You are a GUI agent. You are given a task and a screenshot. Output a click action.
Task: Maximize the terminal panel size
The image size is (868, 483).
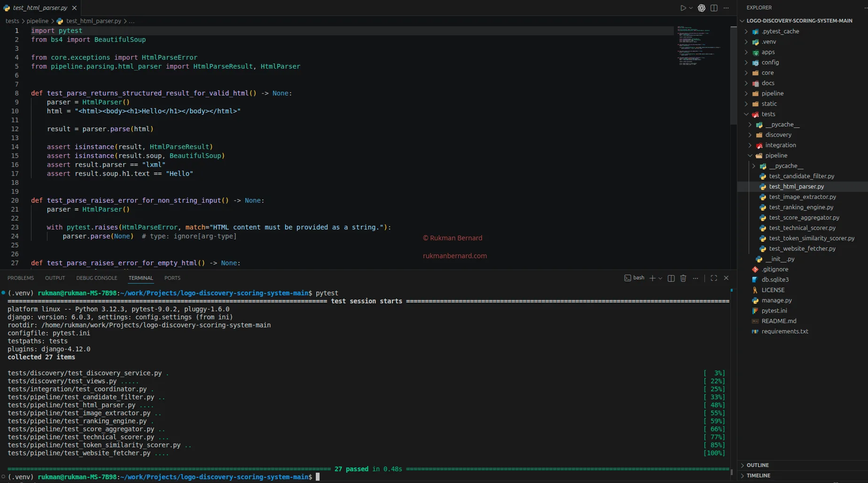tap(714, 278)
